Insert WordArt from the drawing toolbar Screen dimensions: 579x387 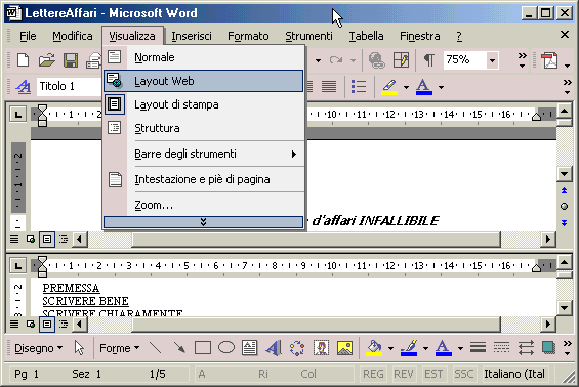coord(274,348)
